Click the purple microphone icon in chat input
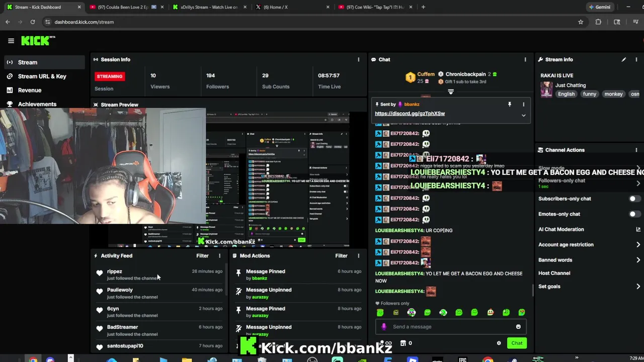This screenshot has height=362, width=644. pyautogui.click(x=384, y=327)
